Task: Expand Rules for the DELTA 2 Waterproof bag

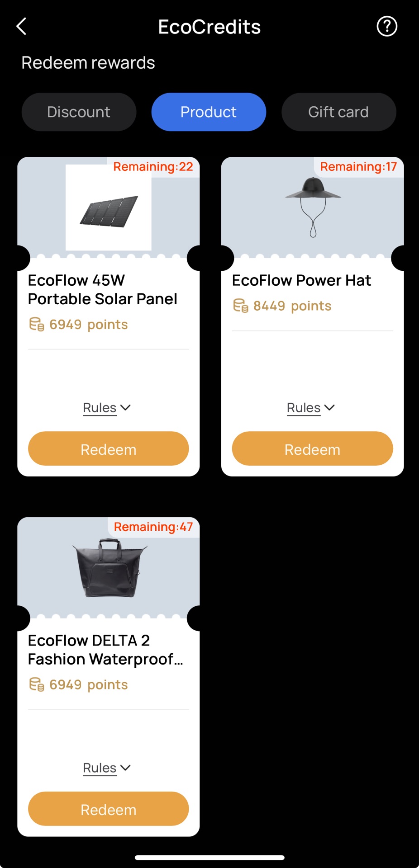Action: [107, 768]
